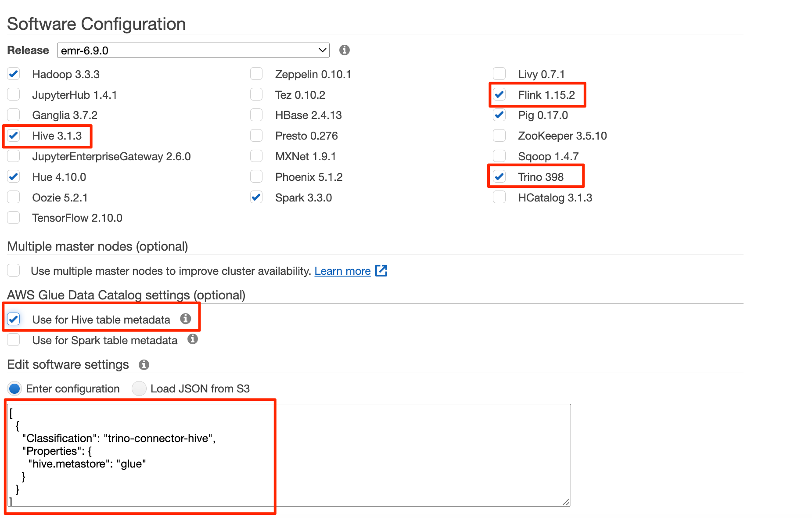
Task: Click the Software Configuration heading
Action: pyautogui.click(x=97, y=24)
